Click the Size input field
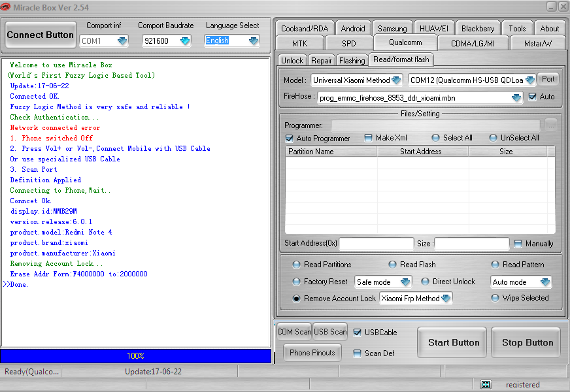Viewport: 570px width, 392px height. [472, 244]
